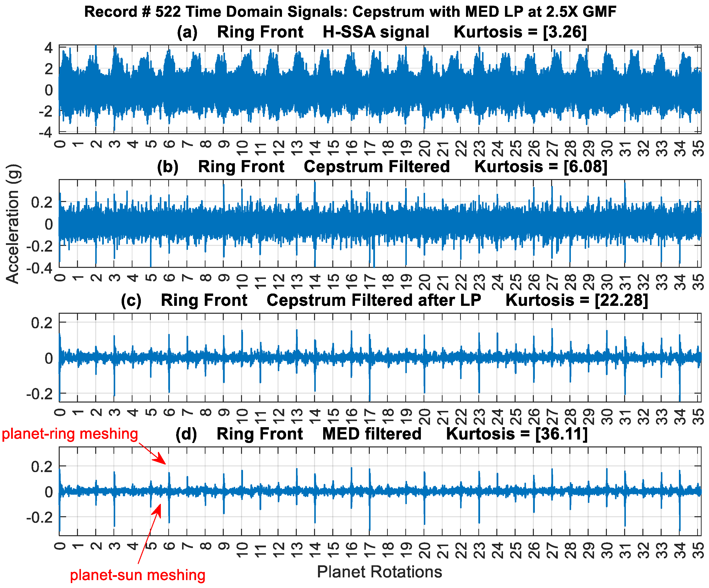709x588 pixels.
Task: Select 'Cepstrum Filtered after LP' title
Action: [374, 300]
